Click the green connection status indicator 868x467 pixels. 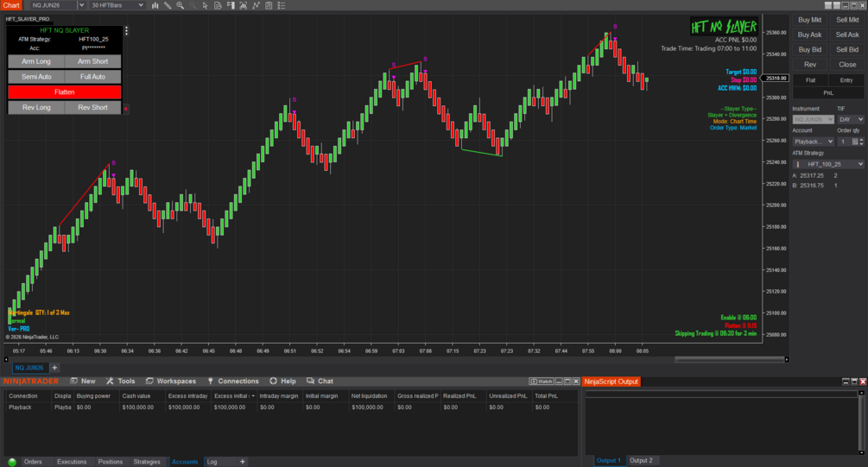tap(12, 462)
